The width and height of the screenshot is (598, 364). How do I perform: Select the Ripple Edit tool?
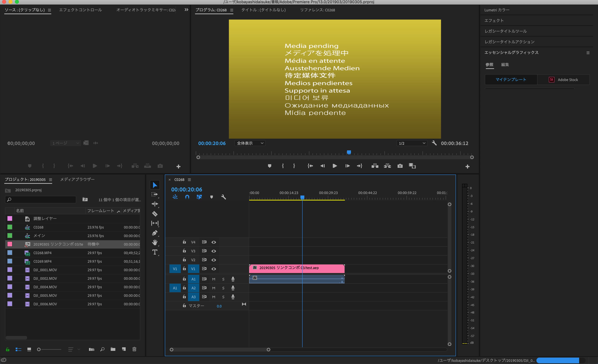click(155, 204)
